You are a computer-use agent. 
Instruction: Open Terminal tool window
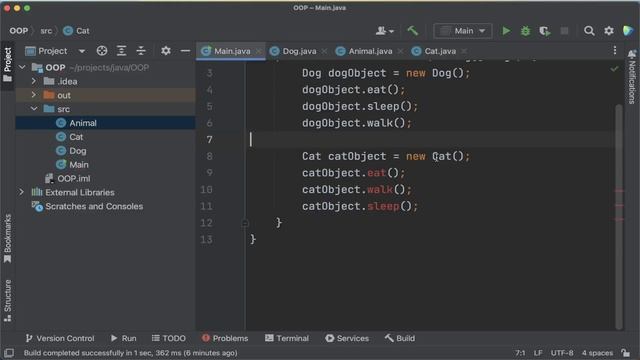[x=287, y=338]
